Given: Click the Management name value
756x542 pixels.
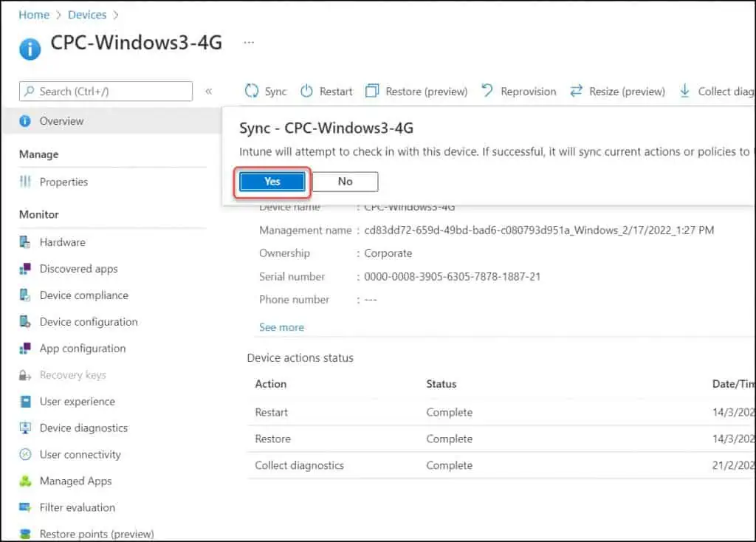Looking at the screenshot, I should 539,230.
